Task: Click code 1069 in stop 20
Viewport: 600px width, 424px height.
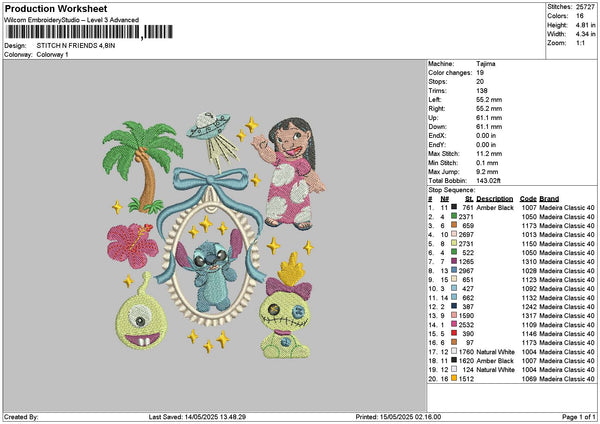Action: [529, 379]
